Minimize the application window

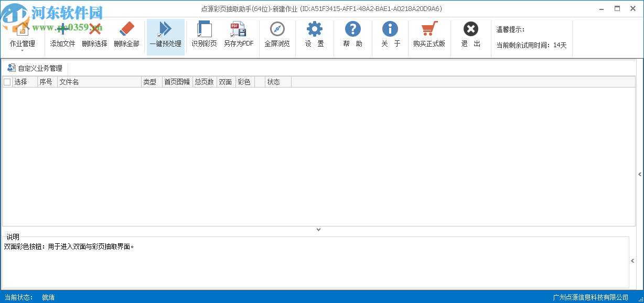tap(602, 8)
